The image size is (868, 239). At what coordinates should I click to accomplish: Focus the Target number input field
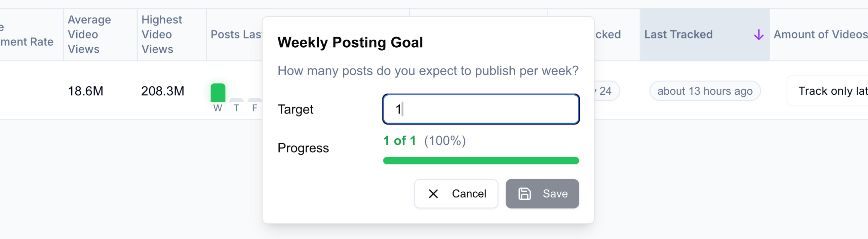coord(481,109)
